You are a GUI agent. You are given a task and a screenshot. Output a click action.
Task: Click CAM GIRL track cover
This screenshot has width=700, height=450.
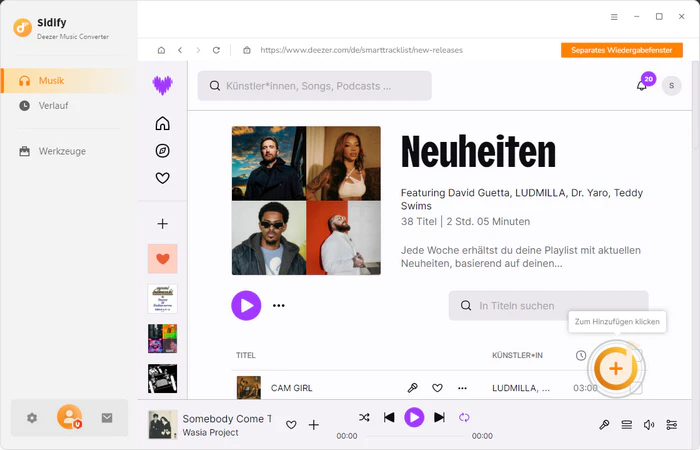[249, 388]
